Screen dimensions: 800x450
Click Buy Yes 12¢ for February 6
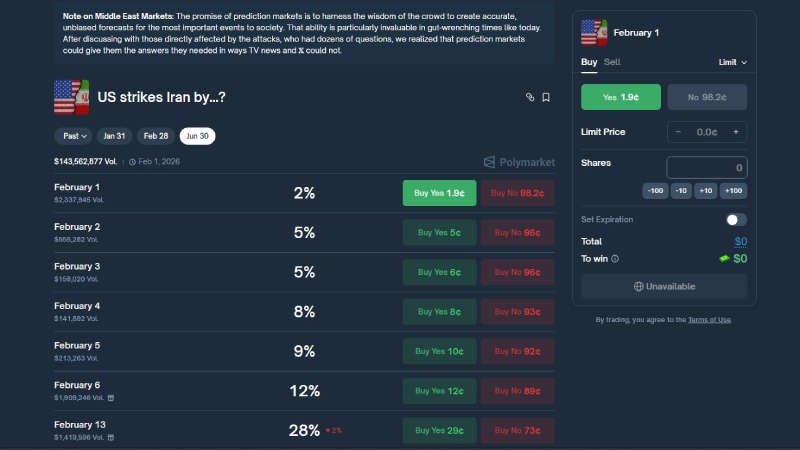(x=439, y=391)
